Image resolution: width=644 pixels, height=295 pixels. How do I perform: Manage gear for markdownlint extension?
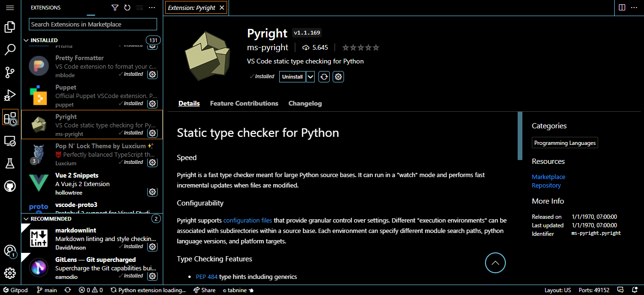(152, 247)
